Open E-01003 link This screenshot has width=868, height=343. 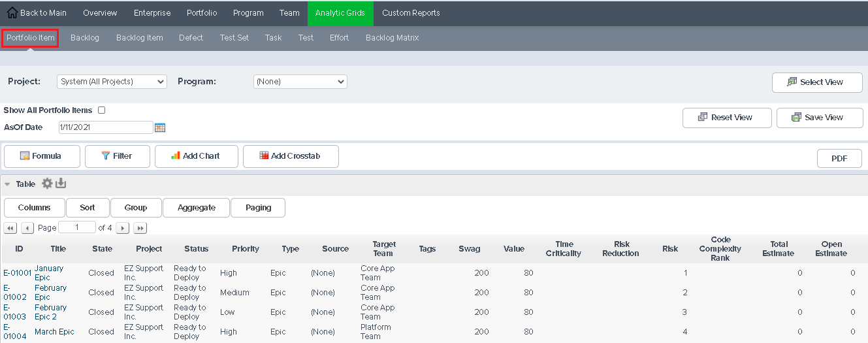pyautogui.click(x=15, y=312)
